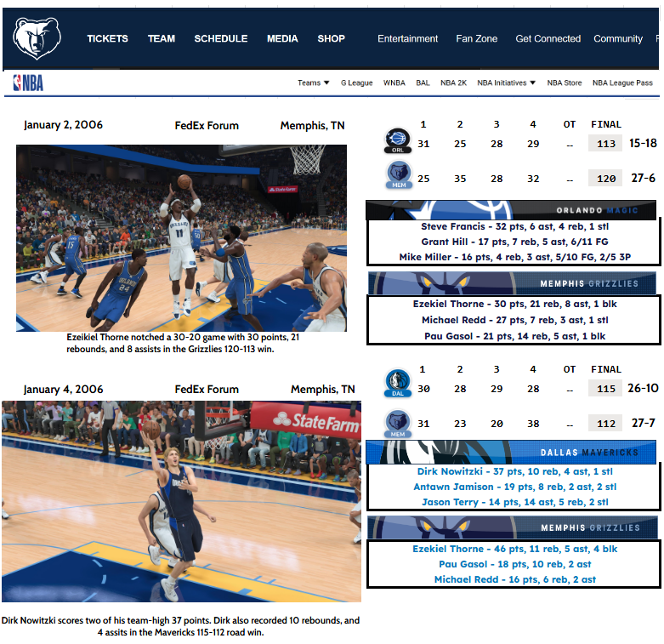Click the Dallas Mavericks team banner
This screenshot has height=644, width=664.
click(511, 453)
